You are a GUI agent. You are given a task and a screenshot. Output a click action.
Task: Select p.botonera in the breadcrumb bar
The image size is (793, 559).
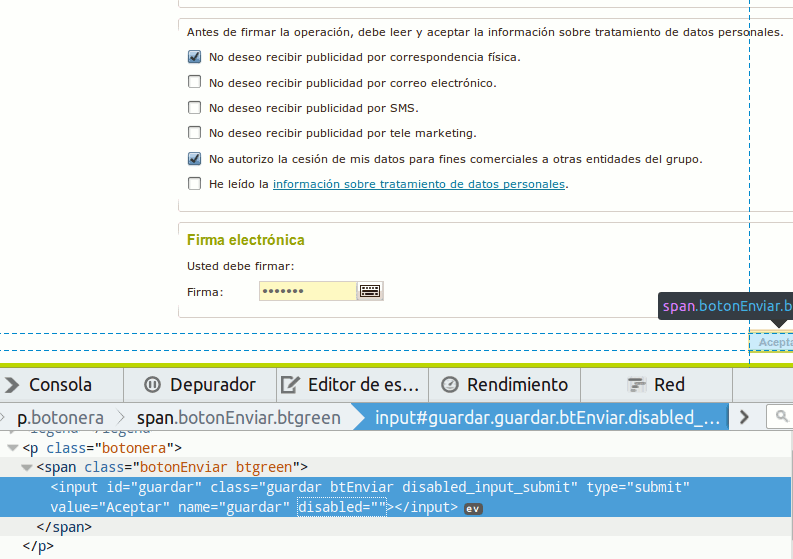click(x=60, y=417)
